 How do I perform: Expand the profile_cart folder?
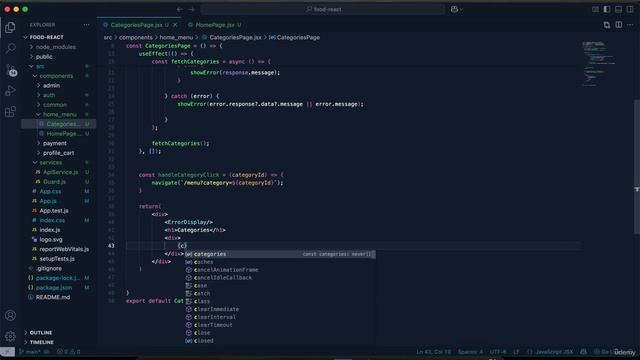pyautogui.click(x=58, y=153)
